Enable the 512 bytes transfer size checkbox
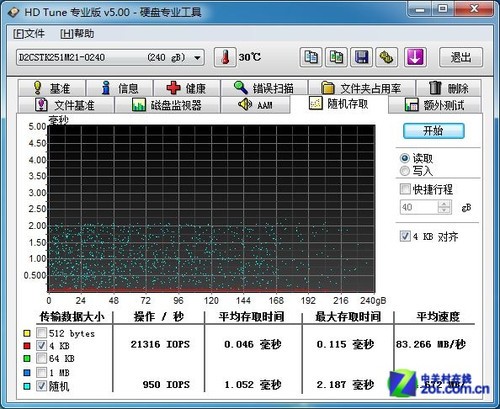The image size is (500, 409). (41, 333)
